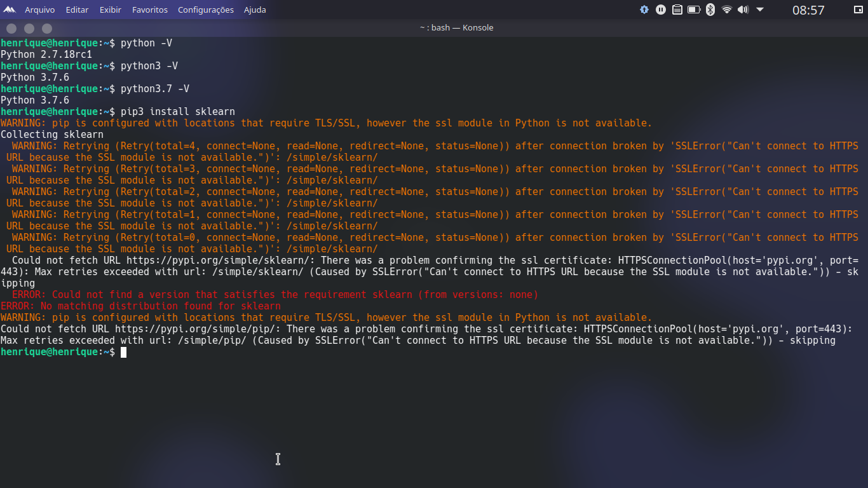Open the Arquivo menu
The width and height of the screenshot is (868, 488).
(39, 10)
